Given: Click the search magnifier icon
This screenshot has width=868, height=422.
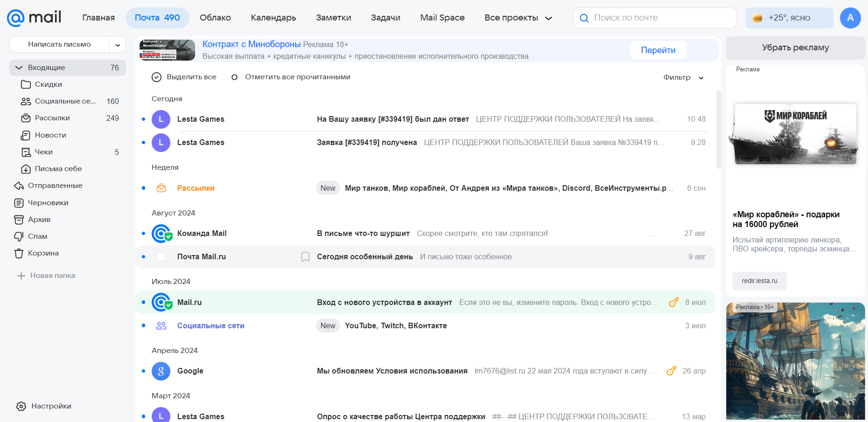Looking at the screenshot, I should 584,18.
